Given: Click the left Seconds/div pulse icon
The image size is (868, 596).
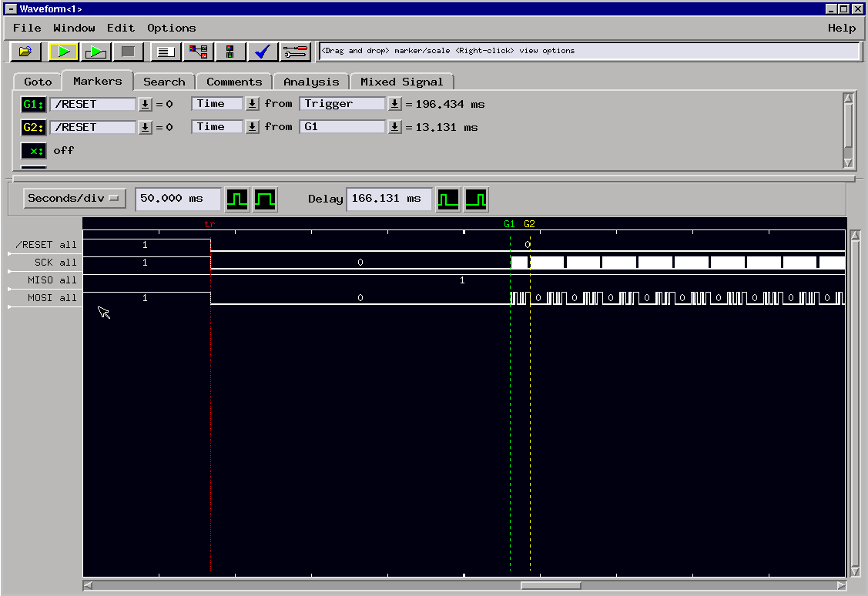Looking at the screenshot, I should pyautogui.click(x=237, y=199).
